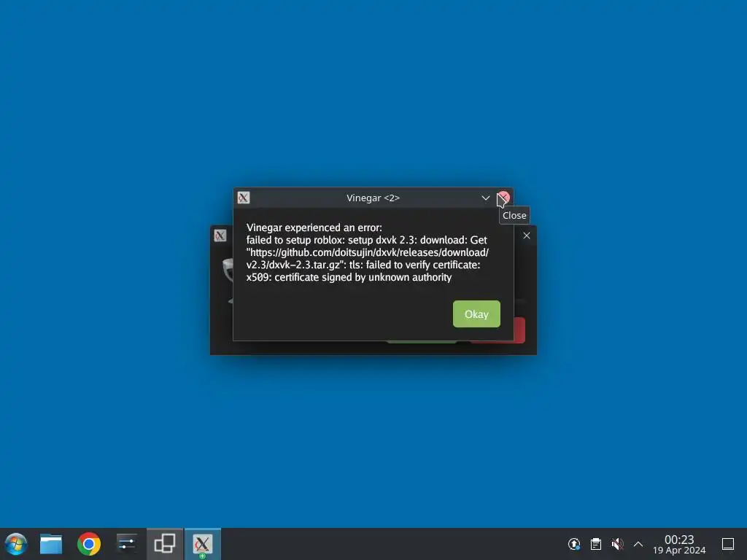This screenshot has width=747, height=560.
Task: Click the muted volume tray icon
Action: point(617,544)
